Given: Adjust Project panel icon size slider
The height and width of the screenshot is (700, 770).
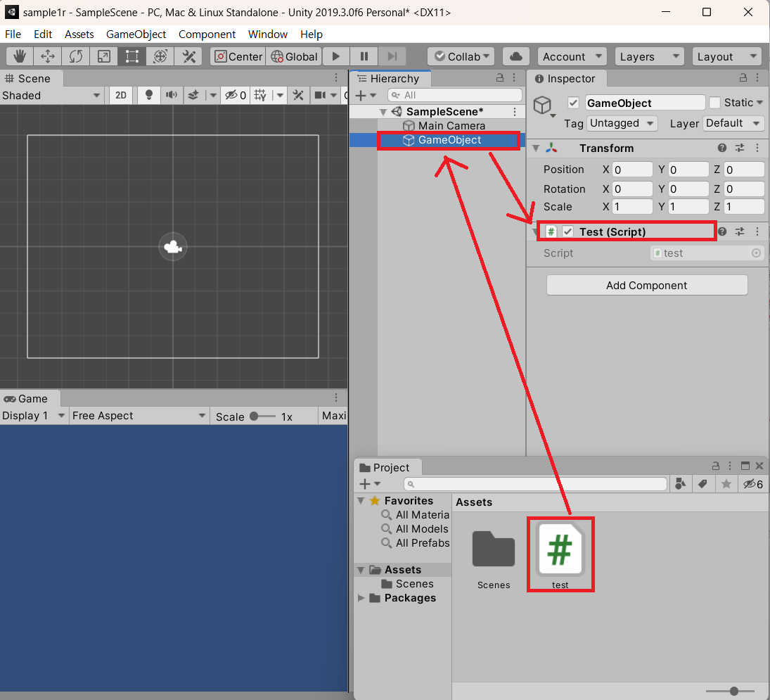Looking at the screenshot, I should click(730, 691).
